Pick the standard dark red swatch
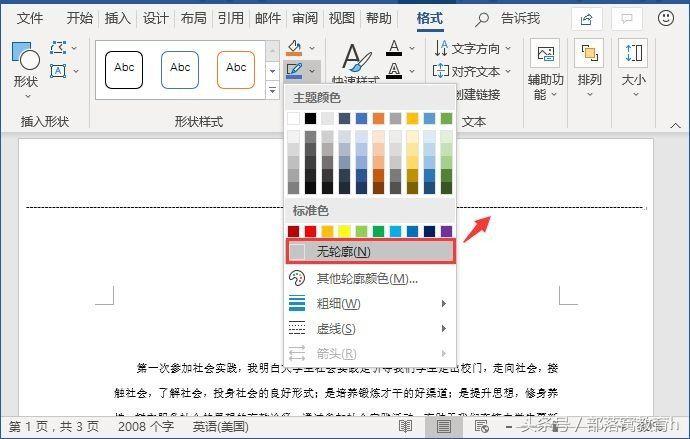 [x=294, y=231]
